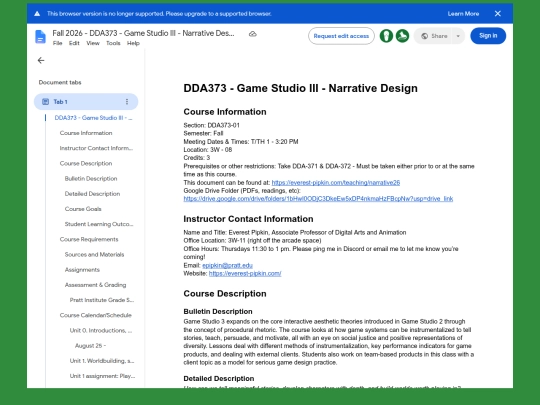This screenshot has width=540, height=405.
Task: Click the warning triangle icon in banner
Action: coord(37,14)
